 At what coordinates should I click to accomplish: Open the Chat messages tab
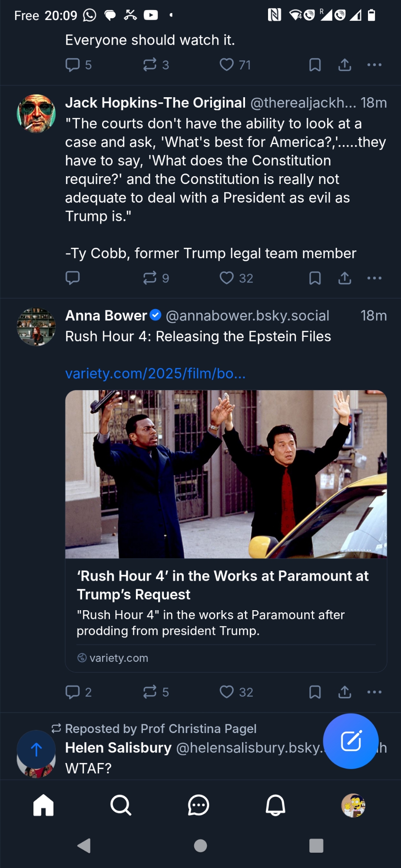[199, 806]
